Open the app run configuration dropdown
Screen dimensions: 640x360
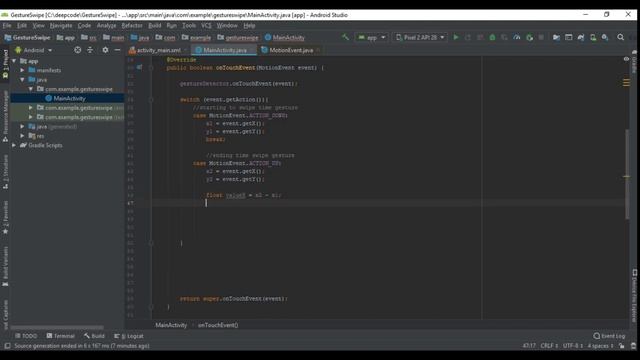coord(371,37)
